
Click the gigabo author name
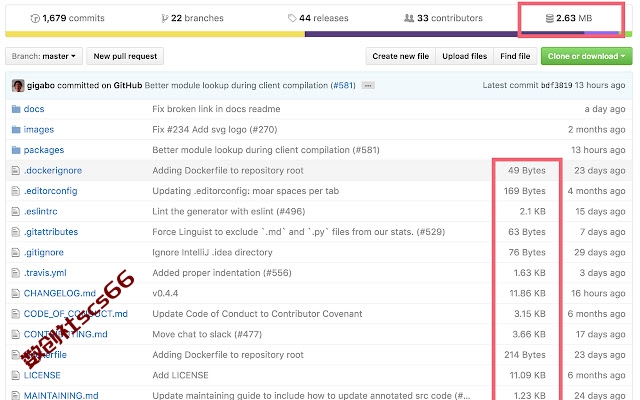pos(41,86)
